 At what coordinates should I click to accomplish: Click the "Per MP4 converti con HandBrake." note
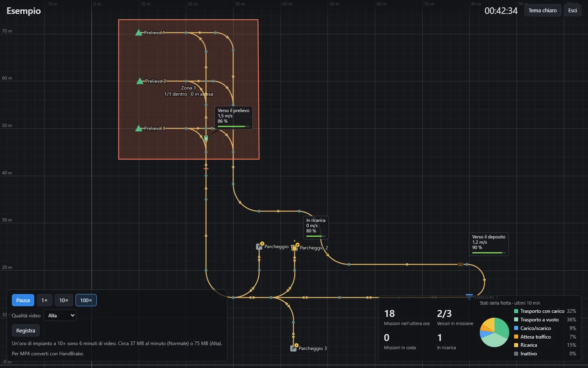click(48, 354)
